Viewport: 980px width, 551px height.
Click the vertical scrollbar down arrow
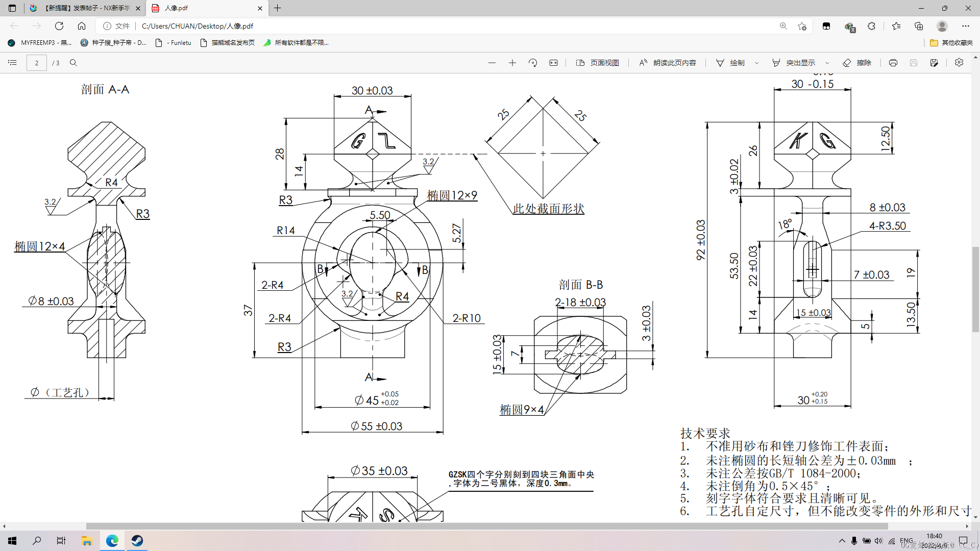coord(975,517)
